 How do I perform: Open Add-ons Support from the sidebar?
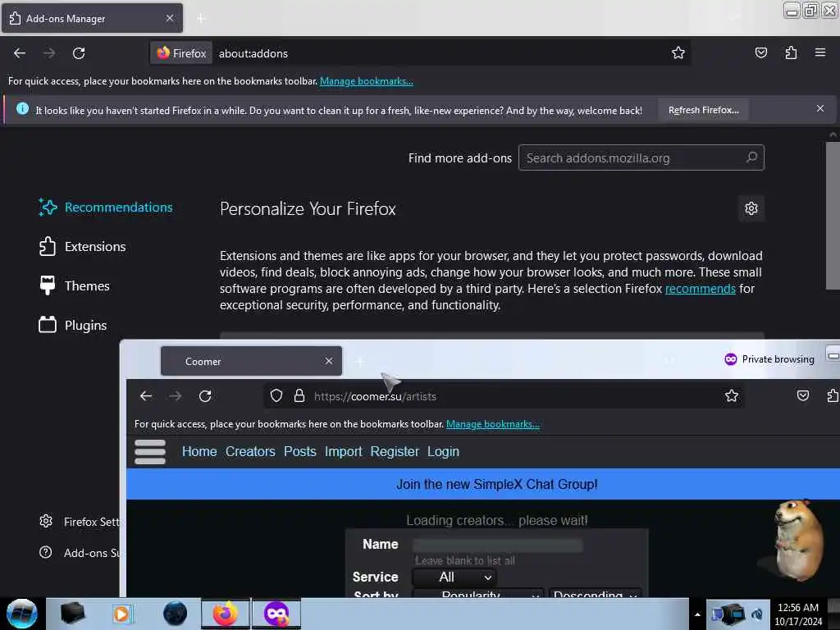[80, 553]
